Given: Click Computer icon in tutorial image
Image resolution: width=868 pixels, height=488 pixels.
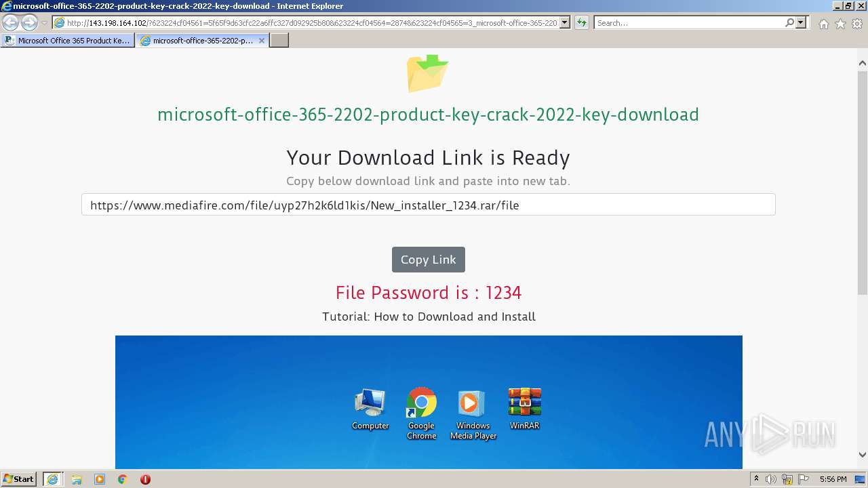Looking at the screenshot, I should coord(370,409).
